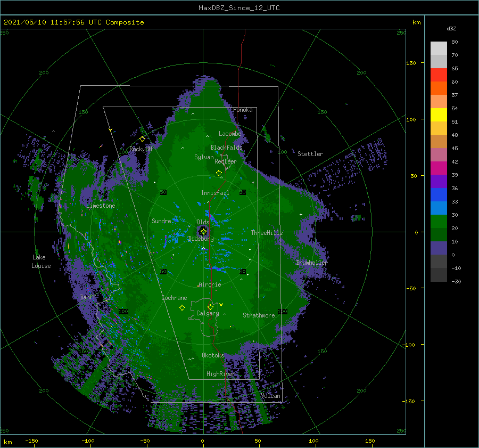
Task: Click the Okotoks label
Action: 213,355
